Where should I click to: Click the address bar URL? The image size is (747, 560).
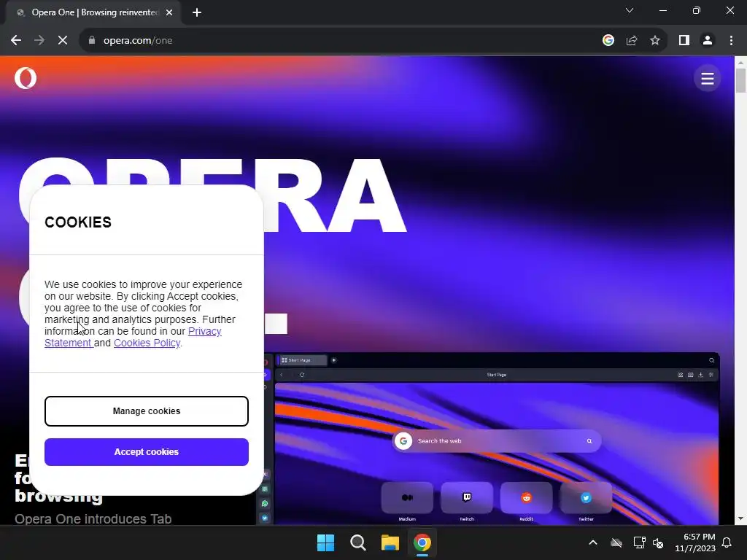tap(138, 41)
